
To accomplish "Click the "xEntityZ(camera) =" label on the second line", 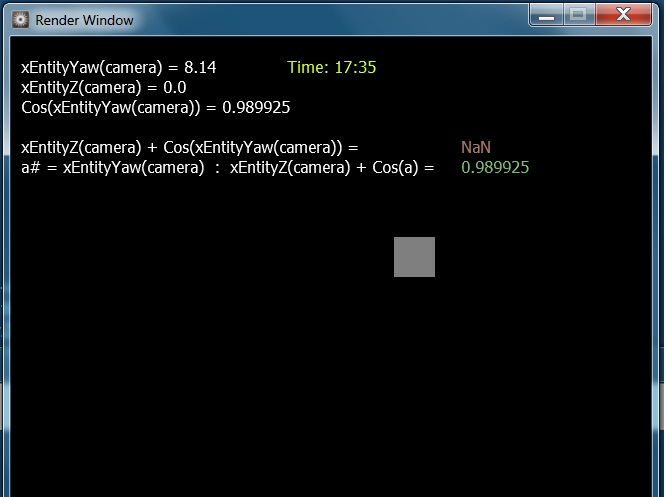I will pos(83,88).
